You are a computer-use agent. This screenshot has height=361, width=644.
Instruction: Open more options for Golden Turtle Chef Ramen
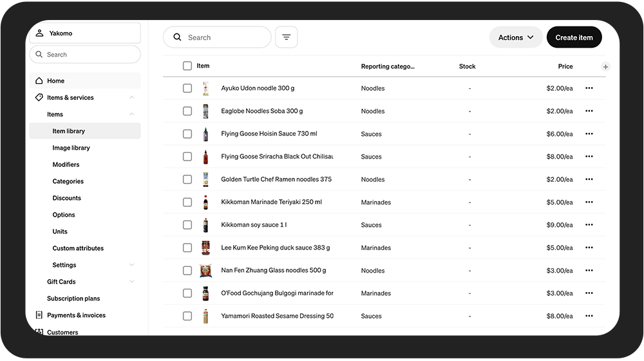589,179
